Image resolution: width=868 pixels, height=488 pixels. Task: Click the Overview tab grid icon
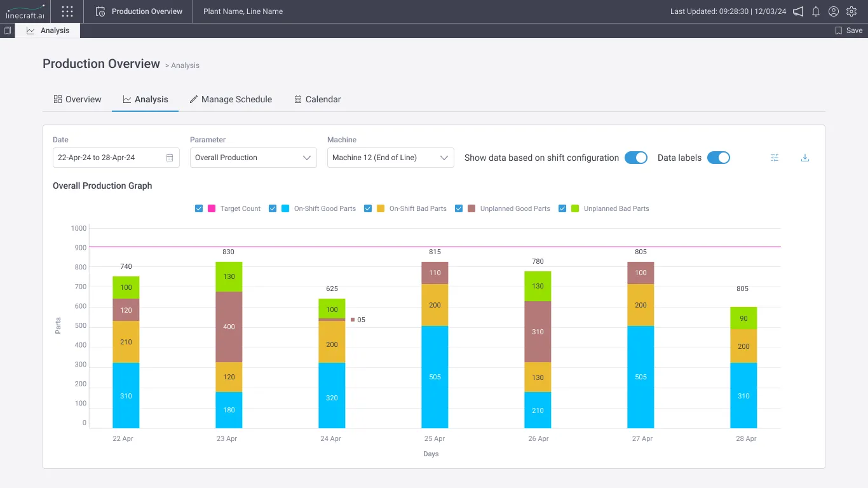[58, 99]
